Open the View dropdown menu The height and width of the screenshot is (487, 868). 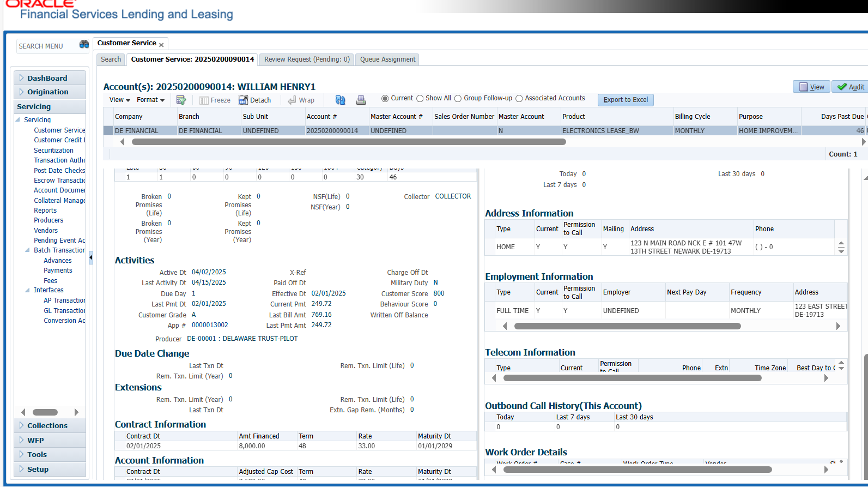point(119,100)
